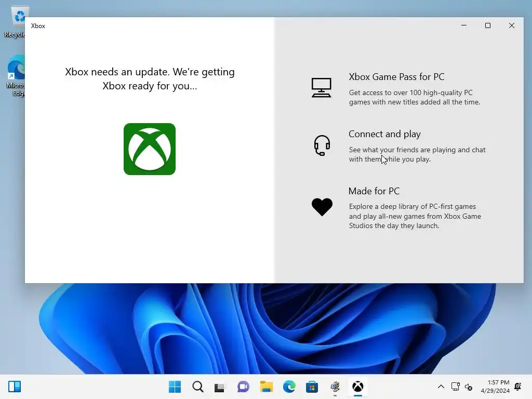The width and height of the screenshot is (532, 399).
Task: Click the heart icon beside Made for PC
Action: [x=322, y=207]
